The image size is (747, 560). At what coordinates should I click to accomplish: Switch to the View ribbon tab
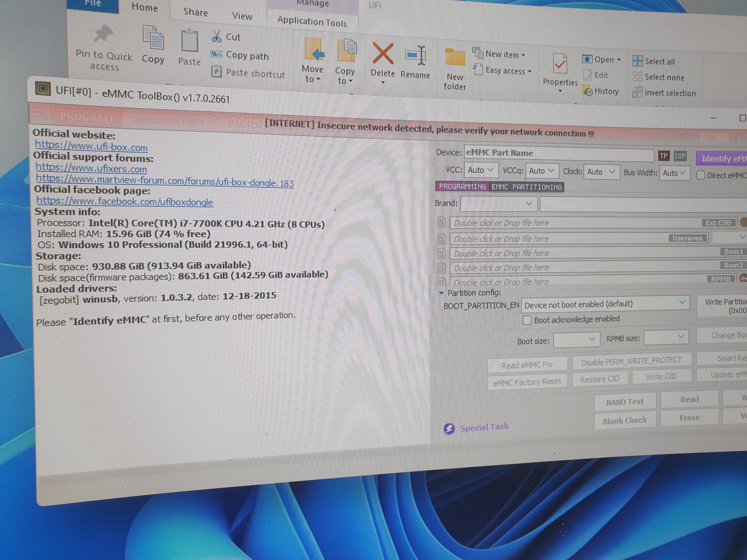pos(242,16)
